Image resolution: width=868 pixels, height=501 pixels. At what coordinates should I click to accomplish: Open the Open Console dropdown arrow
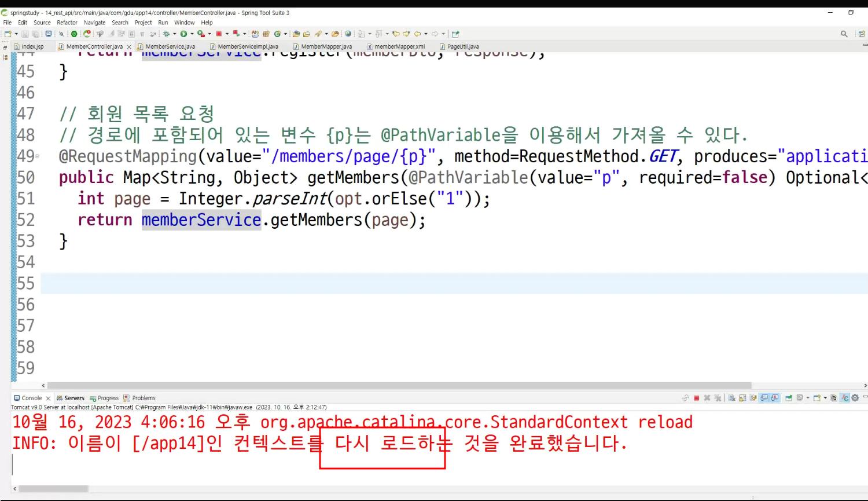coord(825,398)
